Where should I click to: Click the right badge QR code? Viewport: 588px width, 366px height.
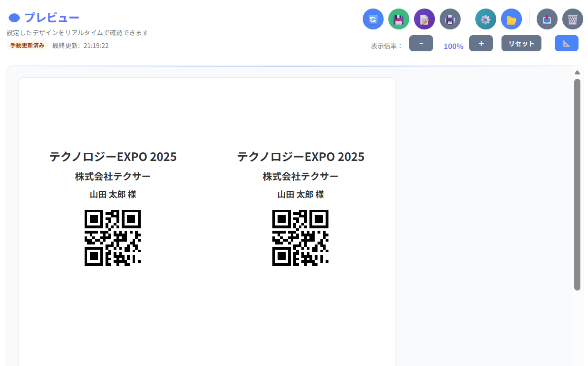click(x=300, y=238)
